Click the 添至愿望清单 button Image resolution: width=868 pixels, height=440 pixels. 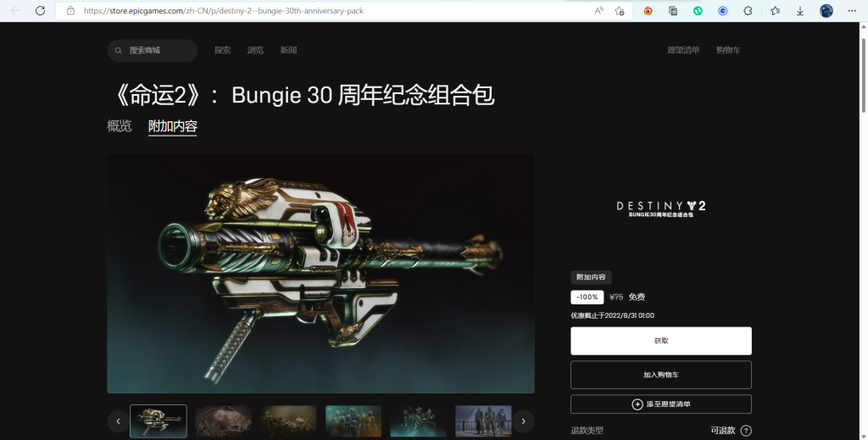pos(661,404)
